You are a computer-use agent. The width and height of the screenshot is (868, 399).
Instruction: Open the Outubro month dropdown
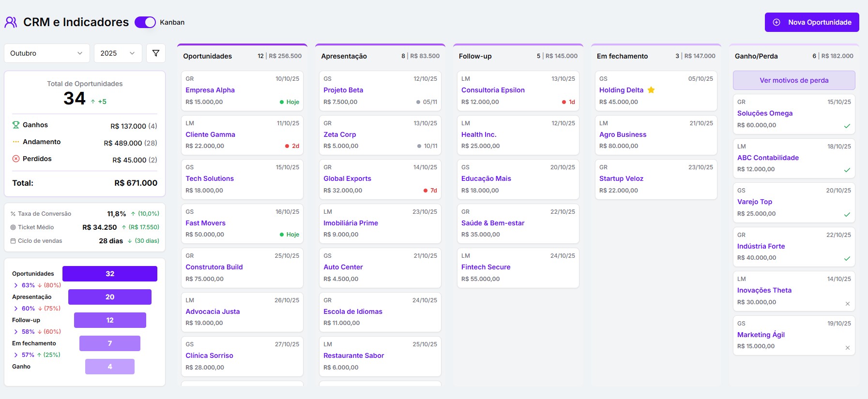pyautogui.click(x=47, y=53)
